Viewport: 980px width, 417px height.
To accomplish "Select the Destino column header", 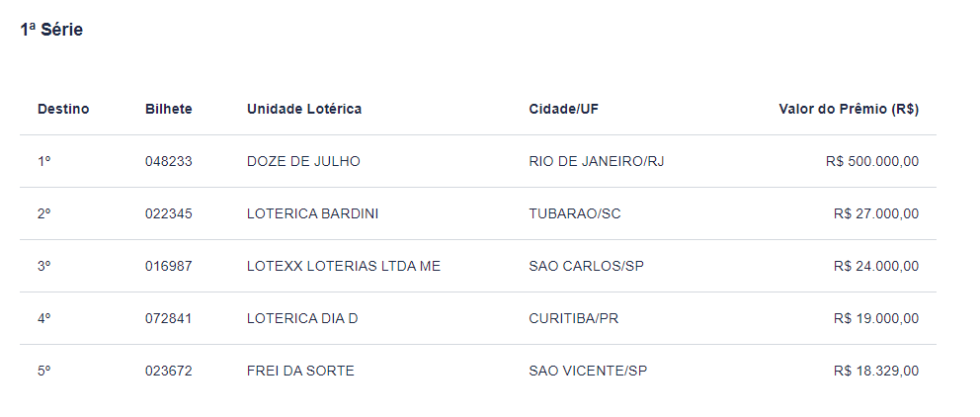I will coord(63,109).
